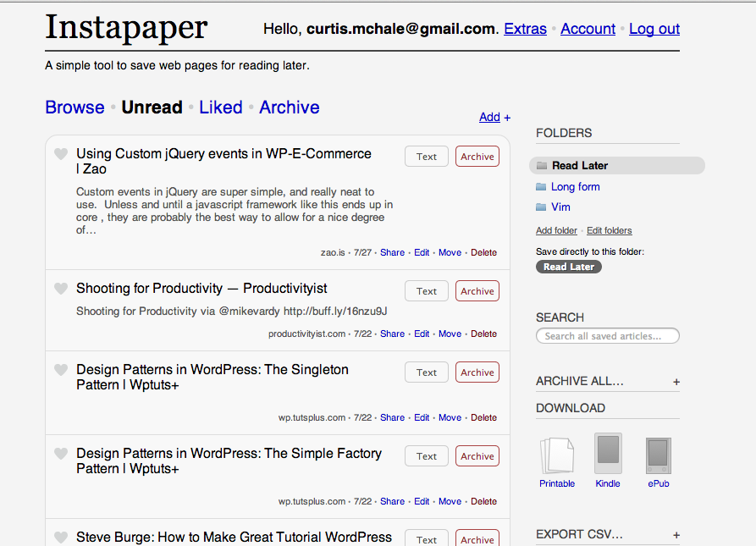The width and height of the screenshot is (756, 546).
Task: Open the Vim folder
Action: (560, 207)
